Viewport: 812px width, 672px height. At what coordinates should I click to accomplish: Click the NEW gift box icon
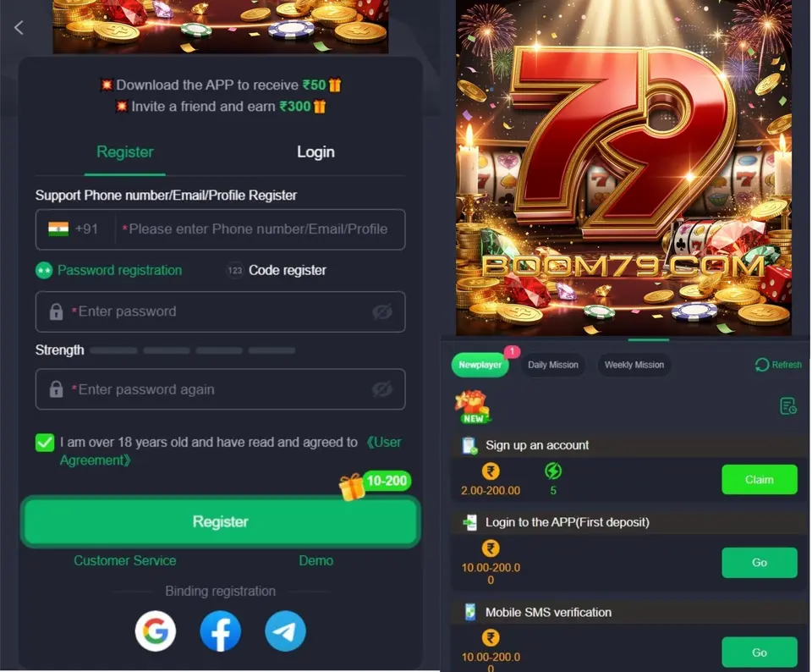click(472, 407)
